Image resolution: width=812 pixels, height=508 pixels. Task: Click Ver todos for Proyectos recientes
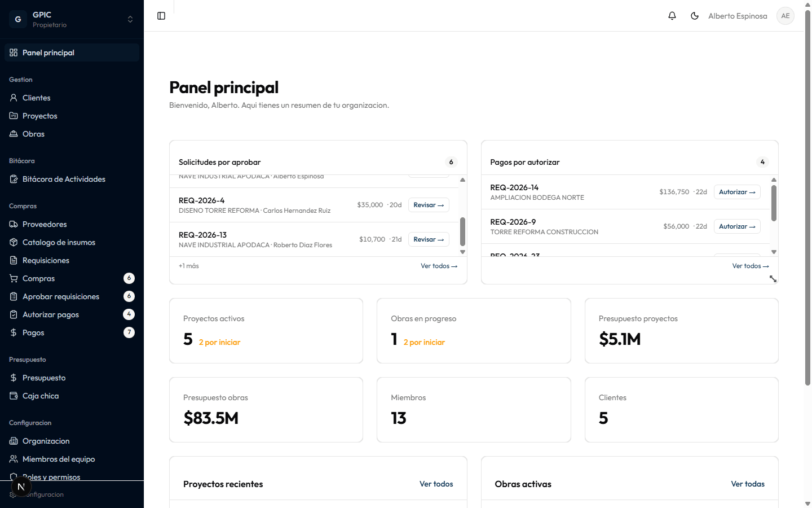coord(436,484)
